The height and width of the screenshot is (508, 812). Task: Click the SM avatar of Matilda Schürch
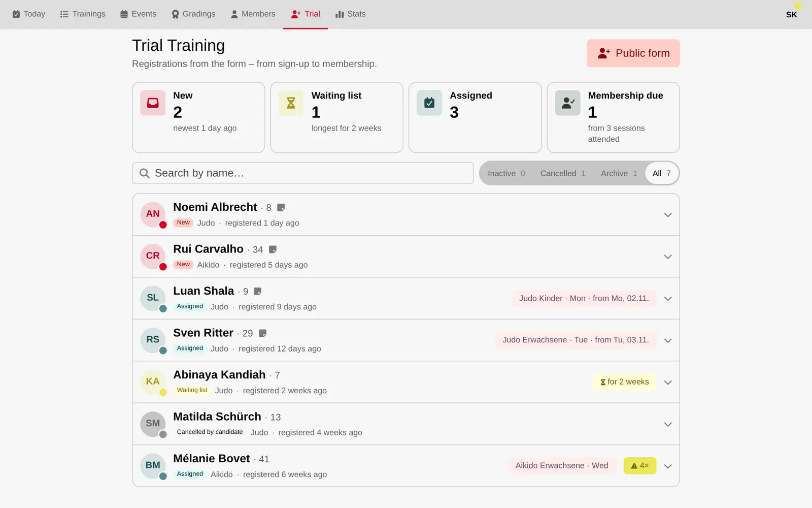153,424
